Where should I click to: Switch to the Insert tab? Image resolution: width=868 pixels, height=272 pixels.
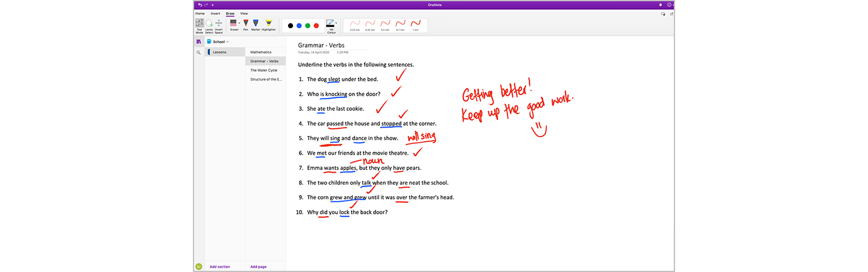215,13
